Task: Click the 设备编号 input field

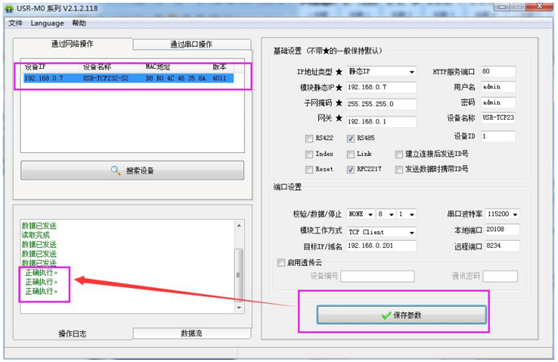Action: coord(378,276)
